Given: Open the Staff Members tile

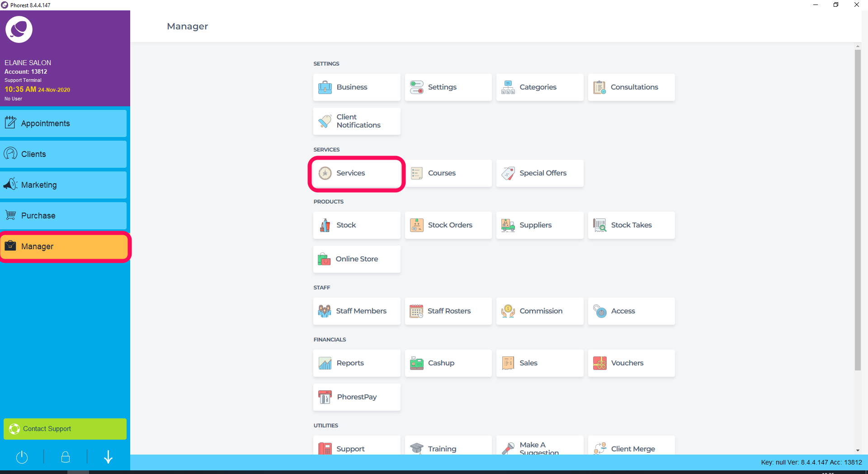Looking at the screenshot, I should tap(357, 311).
